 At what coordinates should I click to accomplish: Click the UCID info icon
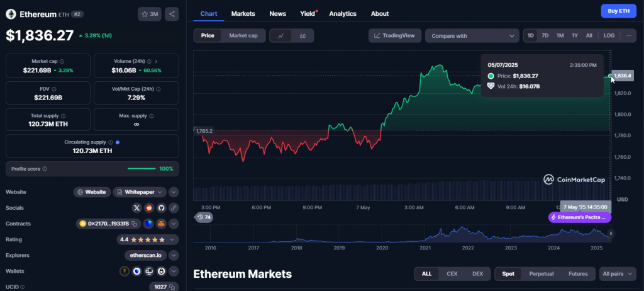pyautogui.click(x=22, y=287)
